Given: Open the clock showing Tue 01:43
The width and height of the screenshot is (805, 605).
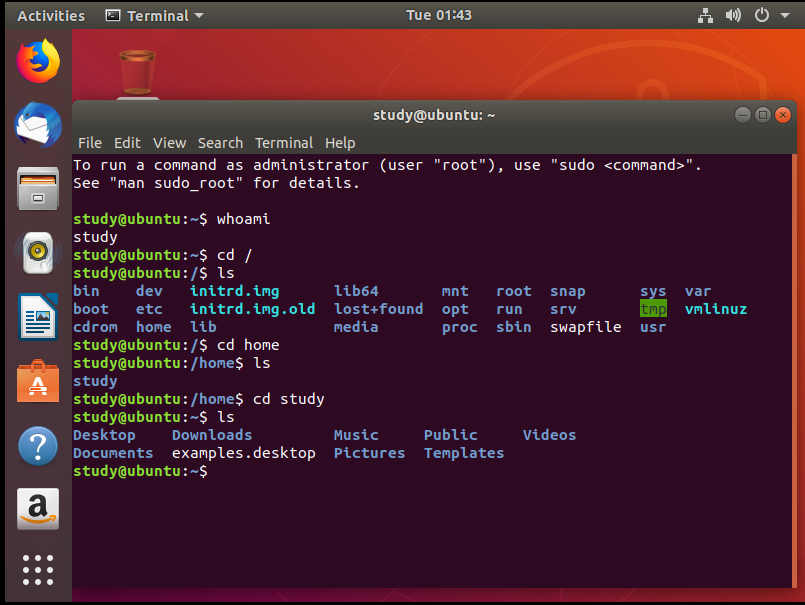Looking at the screenshot, I should (439, 15).
